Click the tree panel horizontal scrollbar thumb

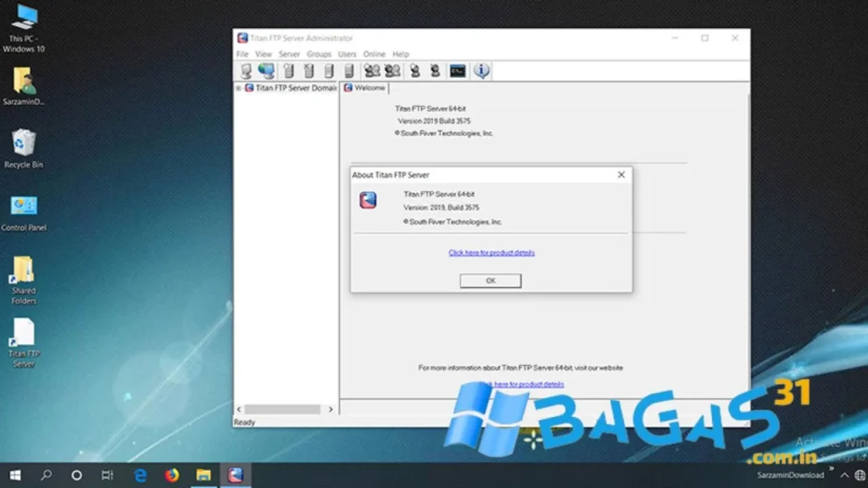click(x=282, y=409)
